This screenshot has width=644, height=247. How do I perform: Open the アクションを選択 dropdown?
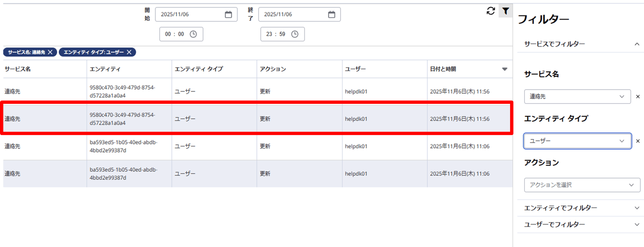pos(582,185)
